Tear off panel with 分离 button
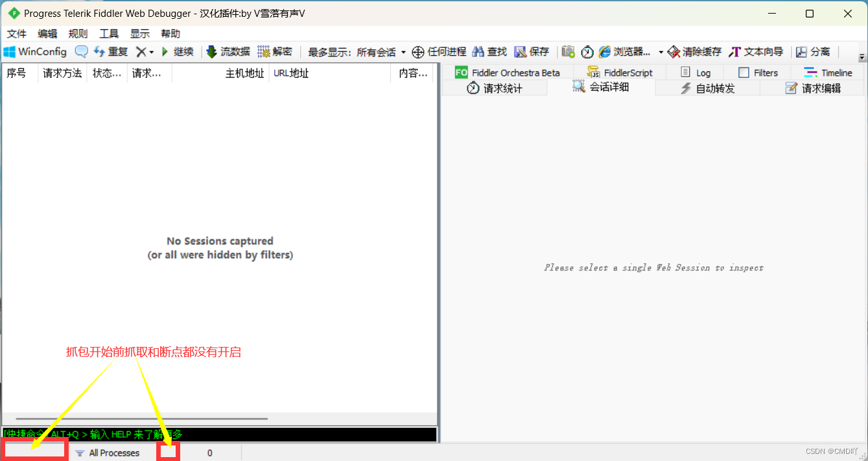This screenshot has width=868, height=461. 813,52
